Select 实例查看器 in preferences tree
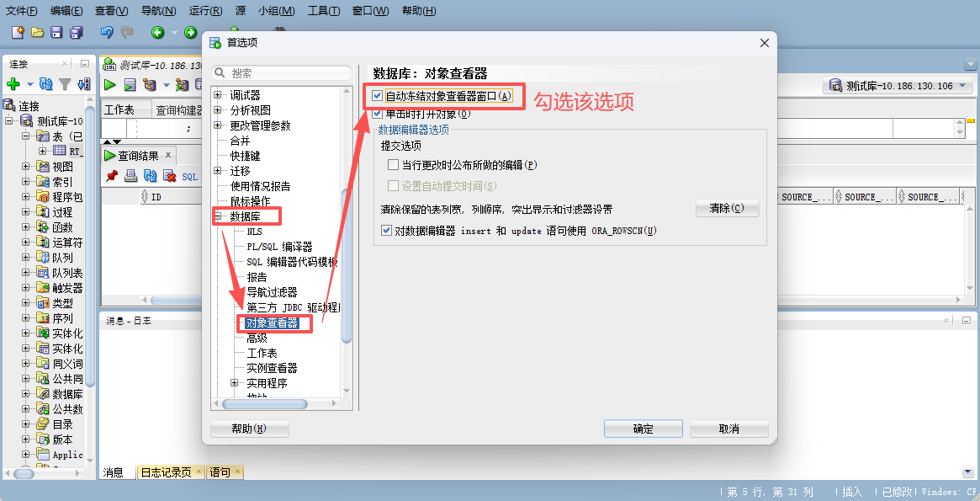This screenshot has width=980, height=501. [x=272, y=368]
